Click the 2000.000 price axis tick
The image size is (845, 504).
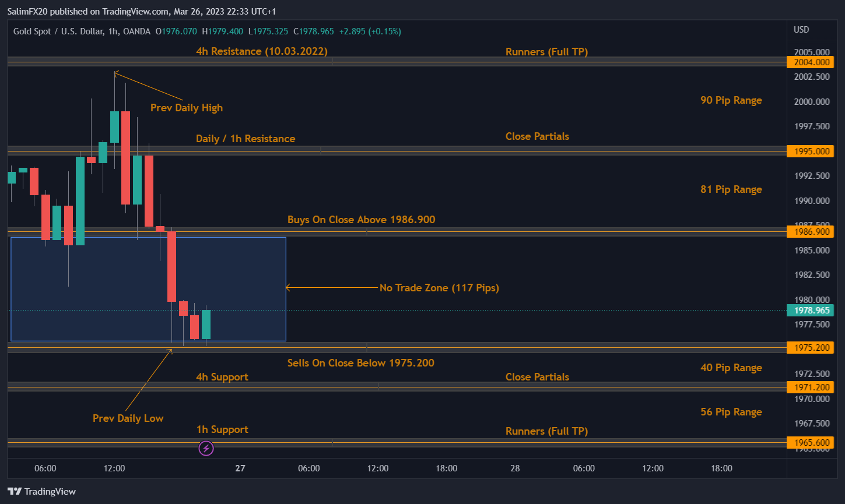pos(811,102)
